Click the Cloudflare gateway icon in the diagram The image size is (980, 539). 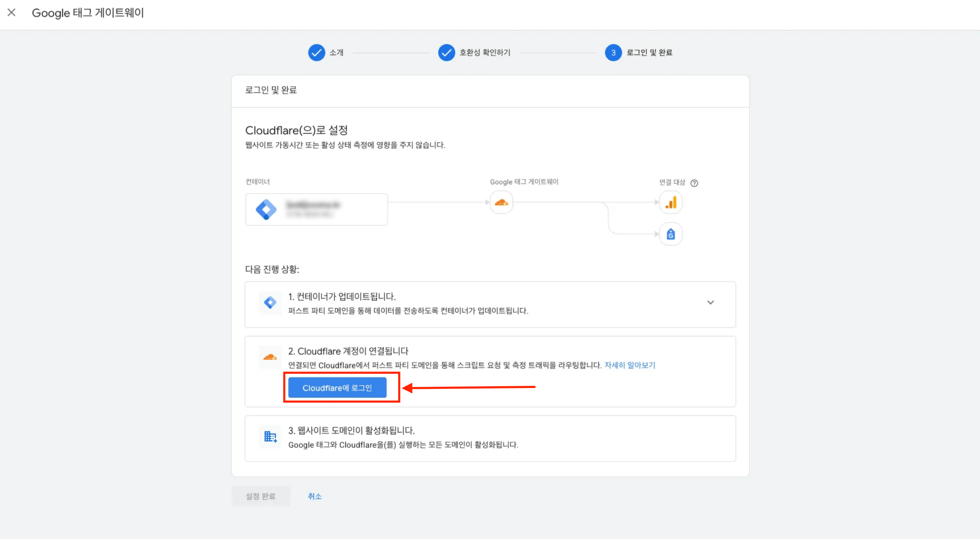[x=502, y=202]
